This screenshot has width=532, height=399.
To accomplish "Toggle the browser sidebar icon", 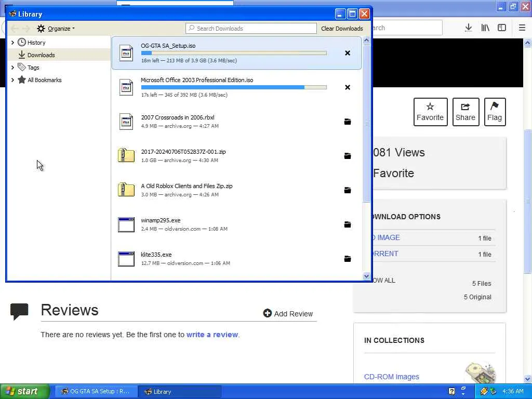I will 502,28.
